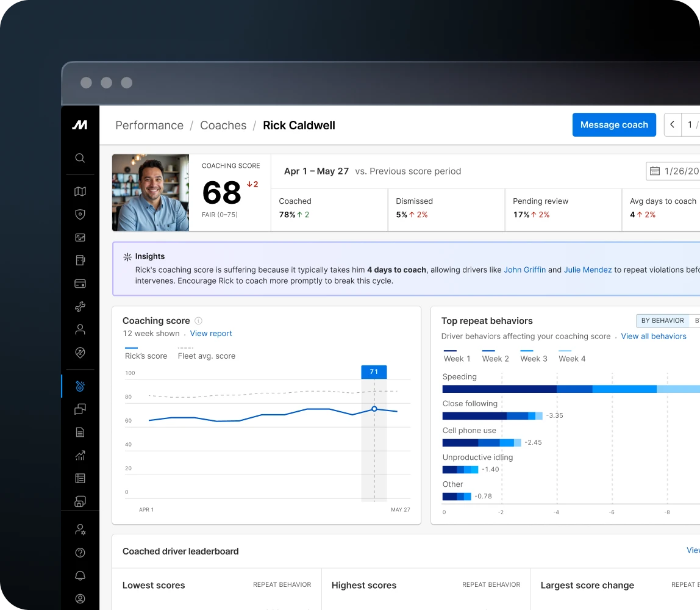Open admin user settings icon
The image size is (700, 610).
tap(80, 529)
